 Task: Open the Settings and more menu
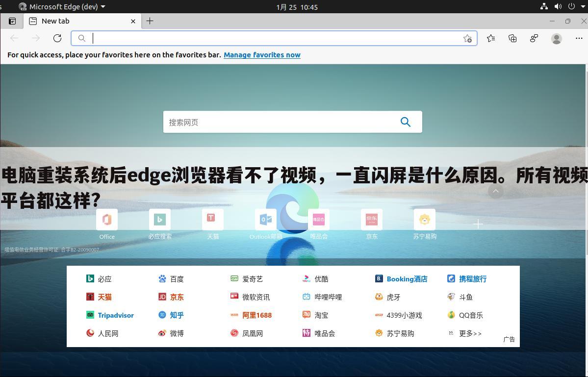(x=579, y=38)
